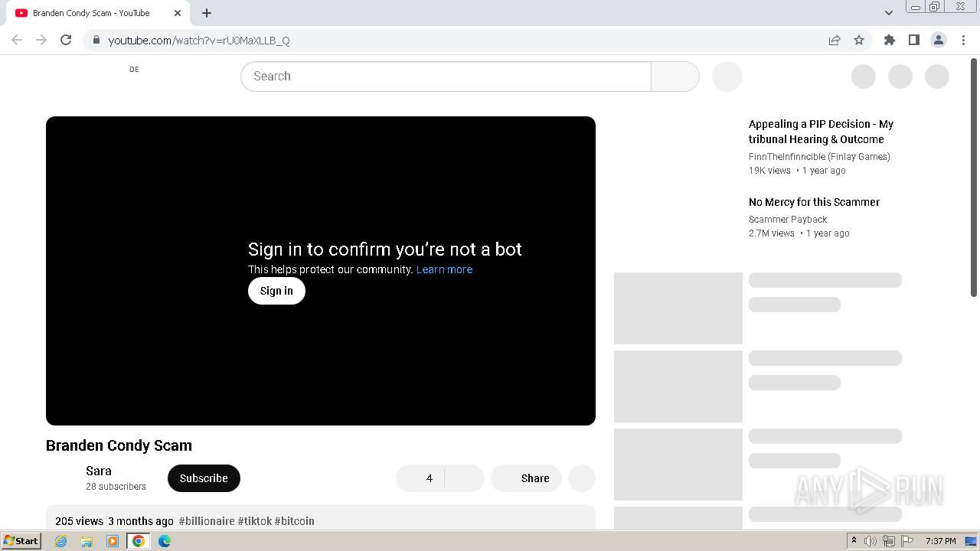Viewport: 980px width, 551px height.
Task: Click the address bar URL
Action: point(199,40)
